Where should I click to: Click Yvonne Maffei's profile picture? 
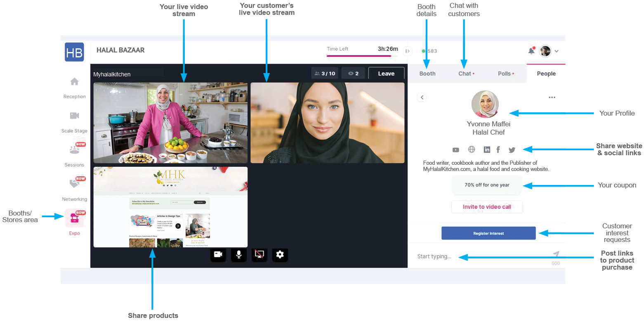coord(485,104)
